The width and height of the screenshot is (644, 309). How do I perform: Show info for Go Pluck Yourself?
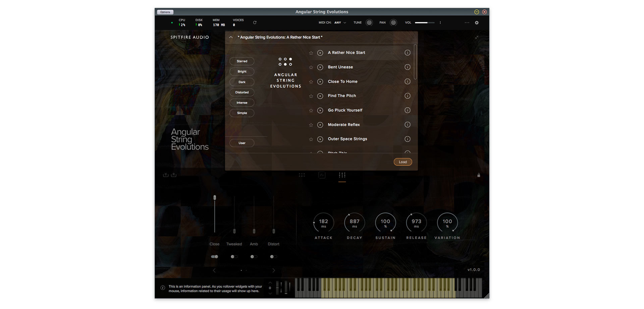click(408, 110)
